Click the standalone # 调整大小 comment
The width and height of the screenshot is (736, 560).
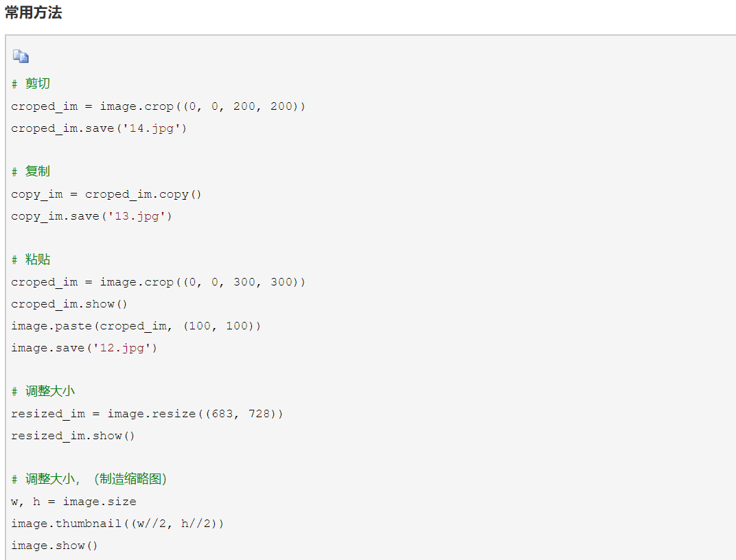point(43,391)
